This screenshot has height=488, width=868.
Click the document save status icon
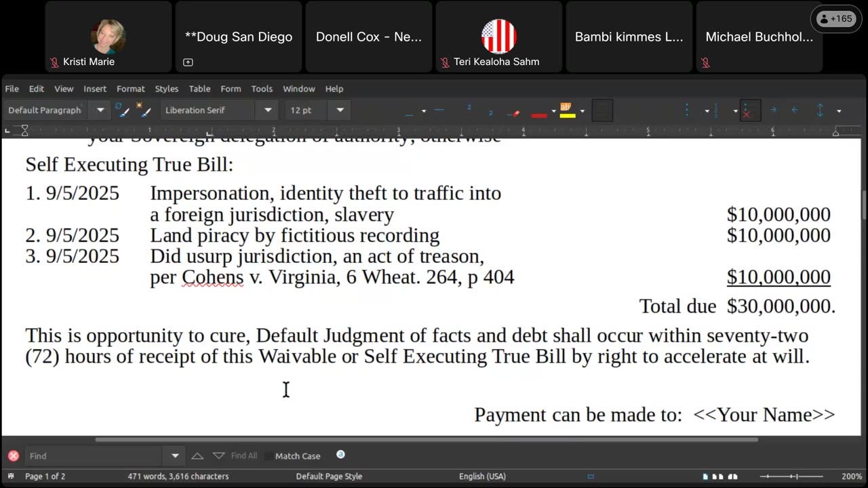tap(12, 476)
